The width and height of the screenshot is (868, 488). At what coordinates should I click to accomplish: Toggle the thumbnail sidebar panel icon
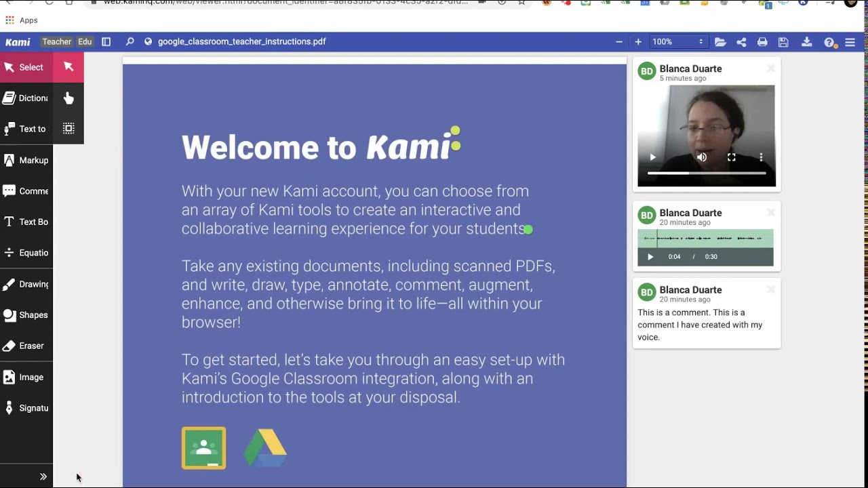coord(106,41)
